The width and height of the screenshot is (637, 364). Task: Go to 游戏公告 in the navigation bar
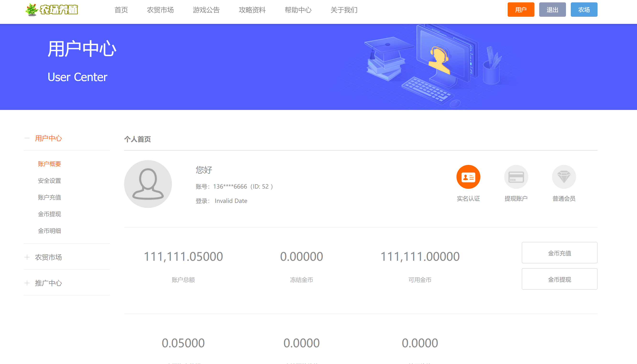206,10
